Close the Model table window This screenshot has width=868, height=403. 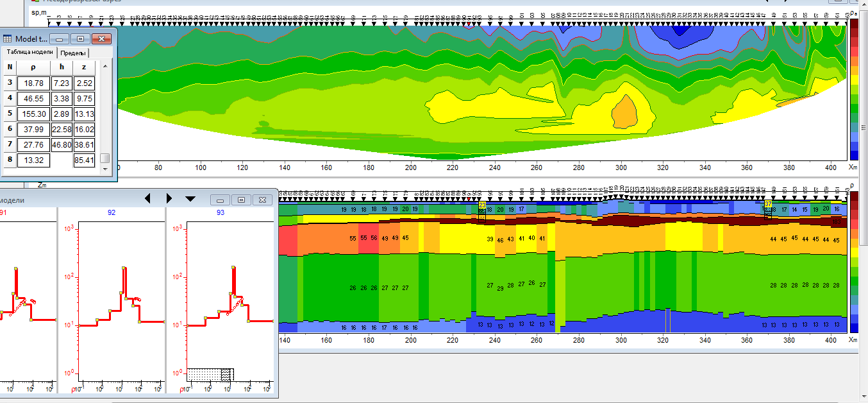(101, 39)
